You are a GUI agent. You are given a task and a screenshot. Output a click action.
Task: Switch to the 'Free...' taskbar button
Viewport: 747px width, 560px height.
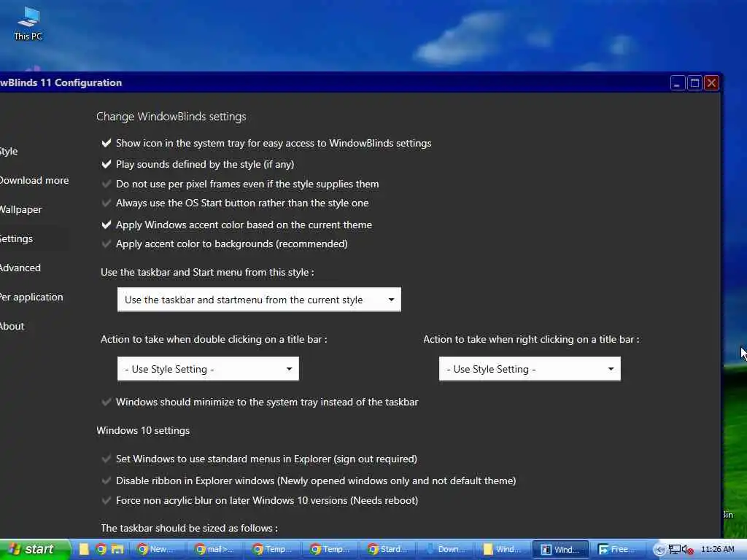click(x=618, y=550)
